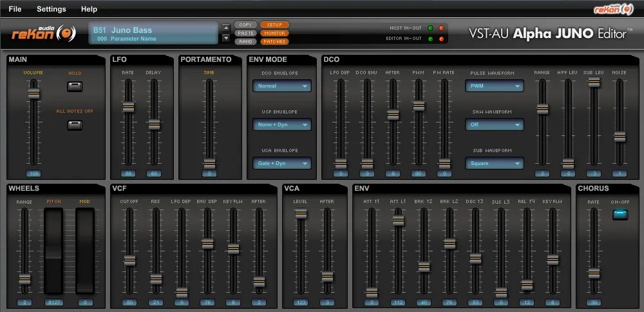Click the VCF KEYFLW slider handle
Screen dimensions: 644x312
point(233,249)
